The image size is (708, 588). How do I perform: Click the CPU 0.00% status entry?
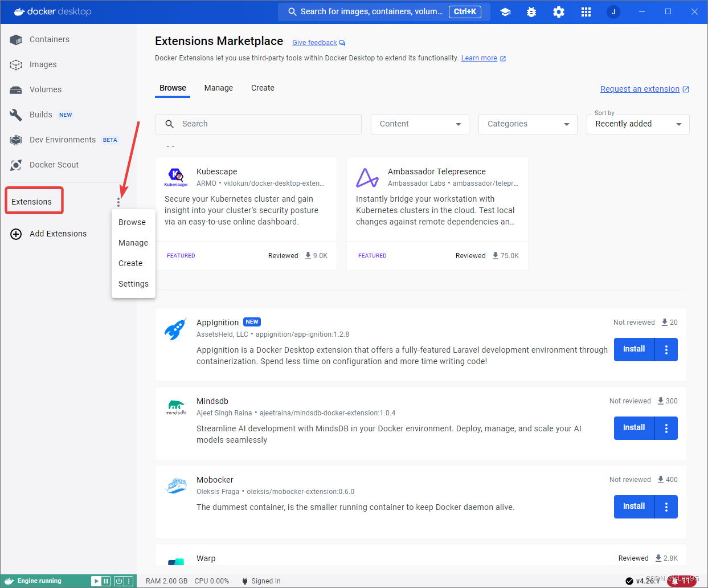(x=212, y=581)
